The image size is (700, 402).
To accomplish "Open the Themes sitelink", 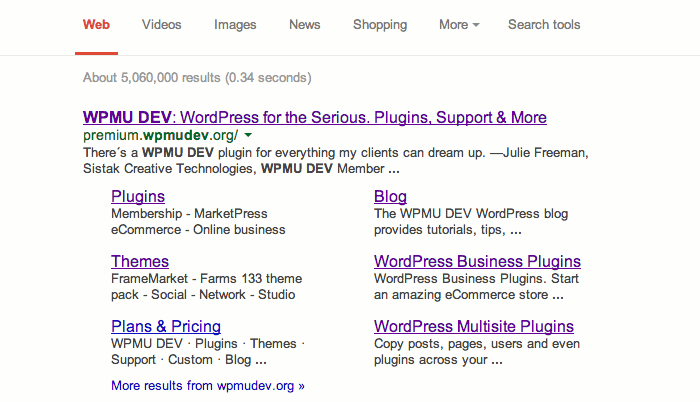I will pos(140,261).
